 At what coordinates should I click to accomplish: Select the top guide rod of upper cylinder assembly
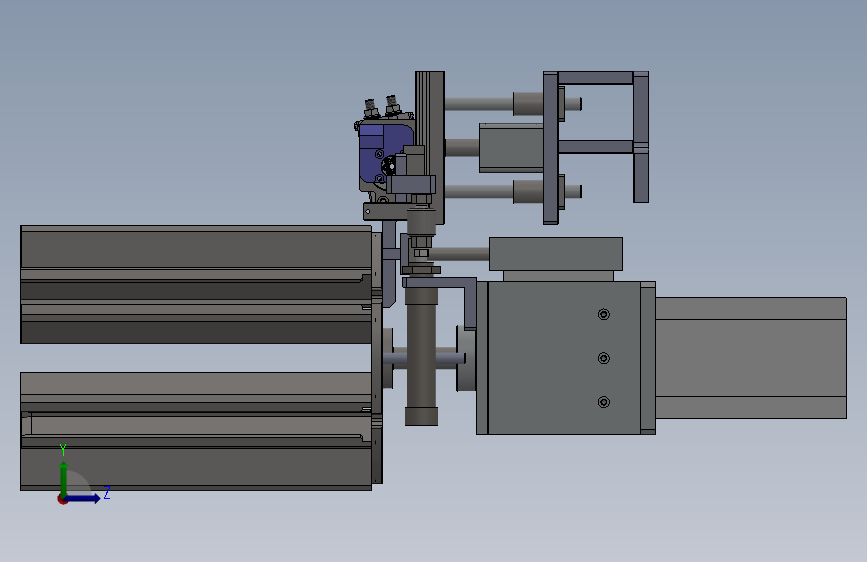point(479,103)
